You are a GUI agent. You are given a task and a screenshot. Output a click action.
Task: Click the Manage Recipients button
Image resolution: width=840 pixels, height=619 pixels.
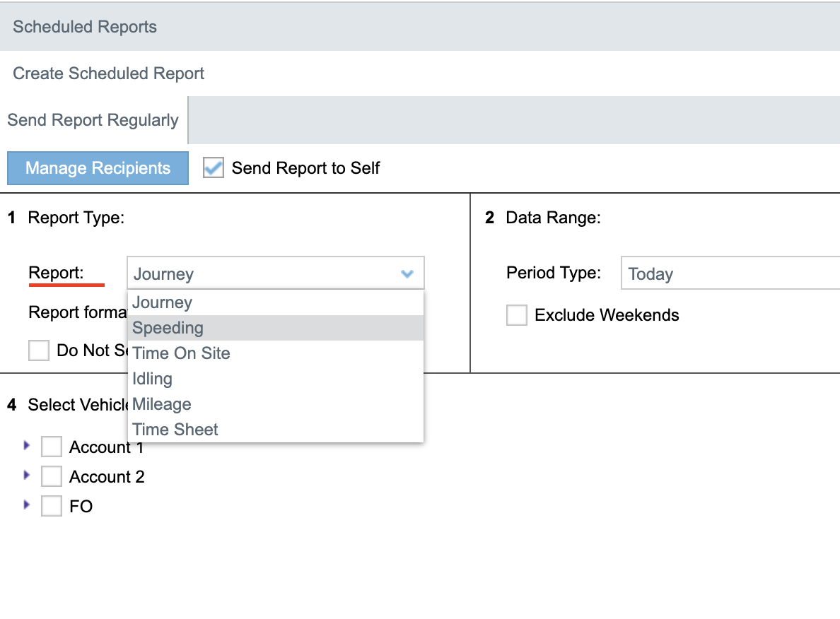pyautogui.click(x=98, y=168)
